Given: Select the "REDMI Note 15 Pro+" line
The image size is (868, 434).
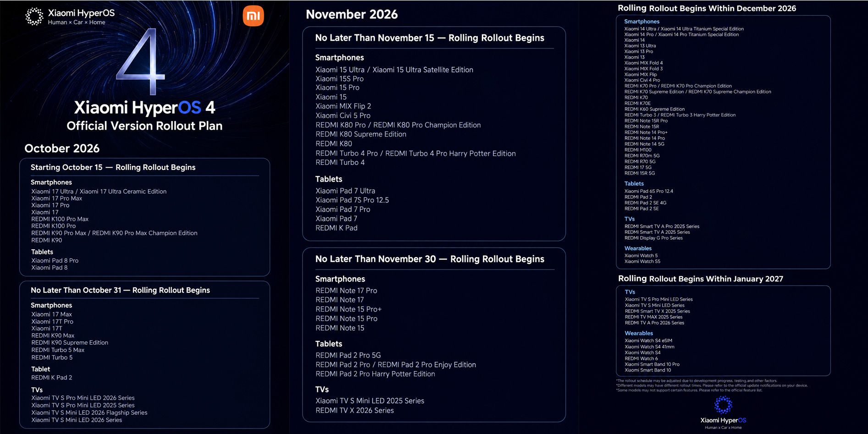Looking at the screenshot, I should coord(348,309).
